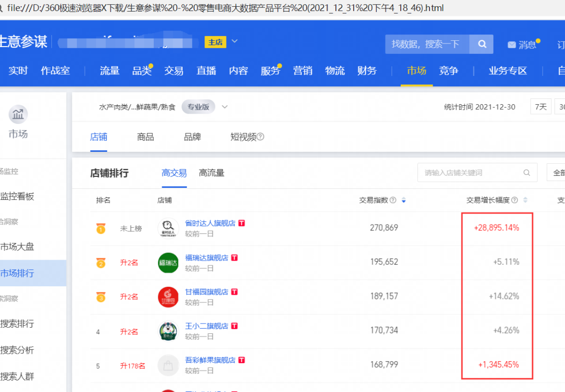Switch to the 商品 tab
The image size is (565, 392).
tap(145, 137)
